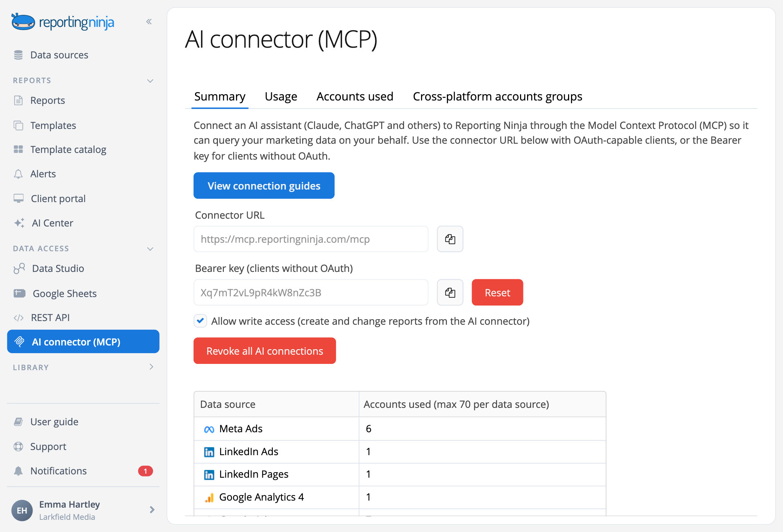Click View connection guides button
The height and width of the screenshot is (532, 783).
coord(264,186)
